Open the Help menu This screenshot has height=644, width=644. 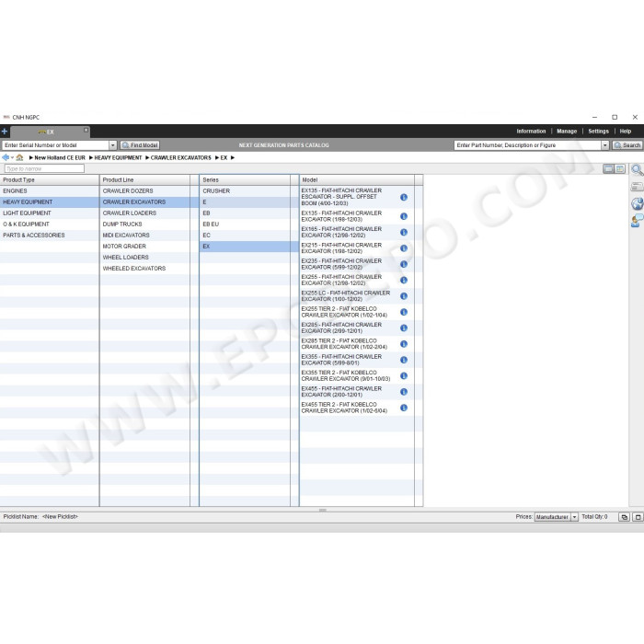pyautogui.click(x=625, y=132)
